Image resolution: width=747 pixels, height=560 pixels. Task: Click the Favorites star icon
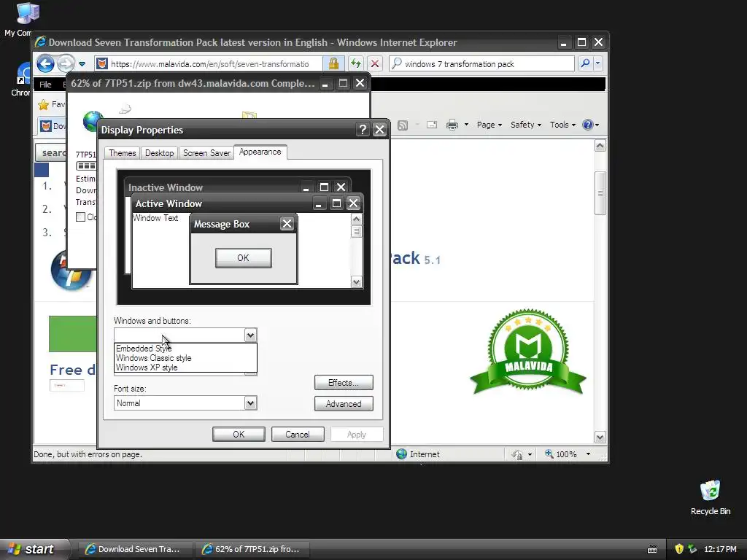point(43,104)
